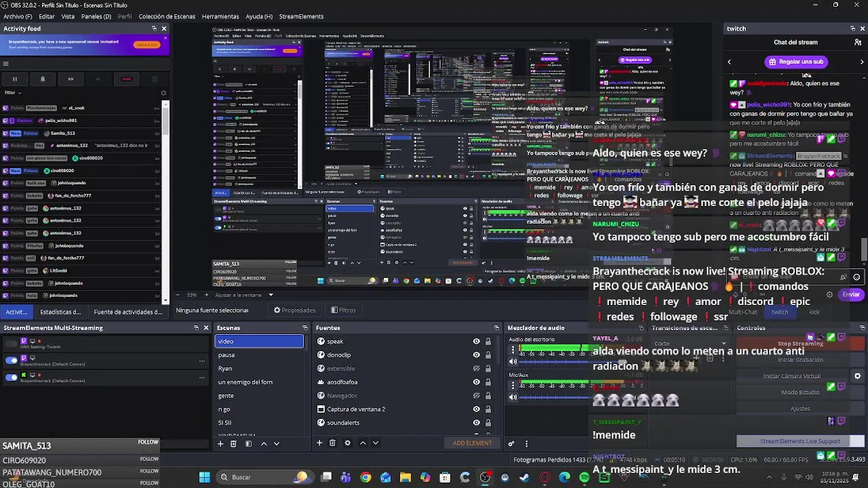Hide the aosdfoafoa source

(x=476, y=382)
